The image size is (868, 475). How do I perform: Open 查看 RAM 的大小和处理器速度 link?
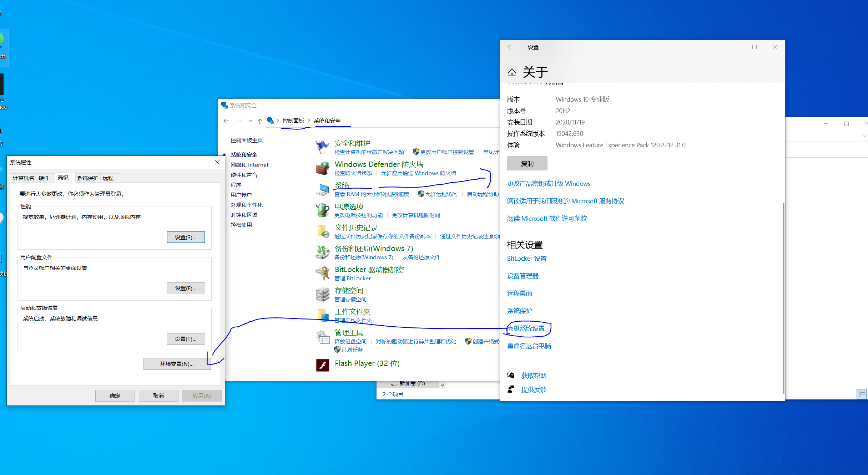coord(372,194)
